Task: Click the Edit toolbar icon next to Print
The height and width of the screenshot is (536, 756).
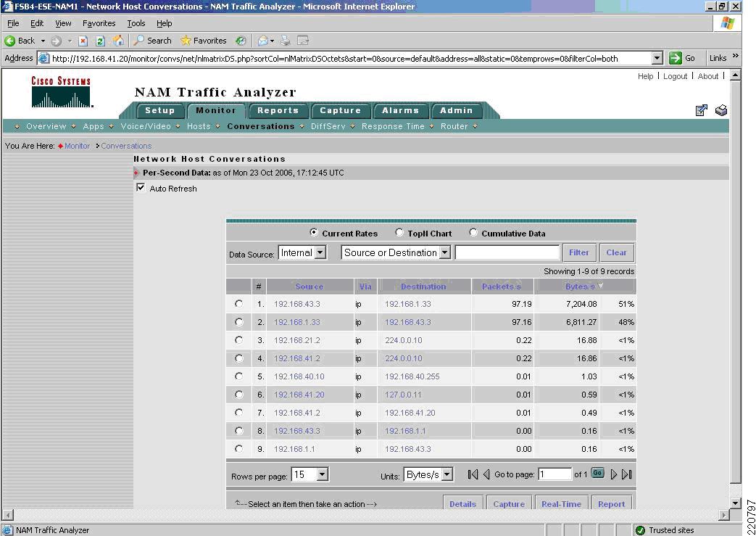Action: coord(303,41)
